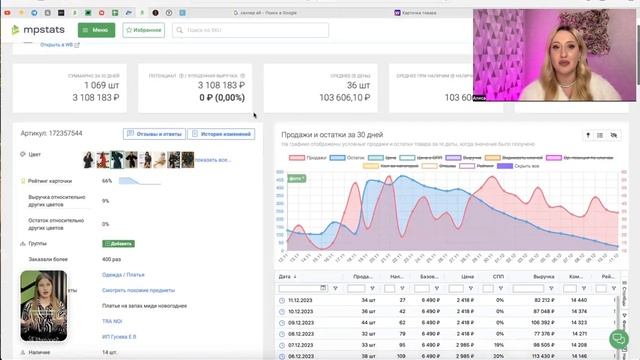Click 'Скрыть все' in the chart legend
This screenshot has height=360, width=640.
(x=518, y=166)
